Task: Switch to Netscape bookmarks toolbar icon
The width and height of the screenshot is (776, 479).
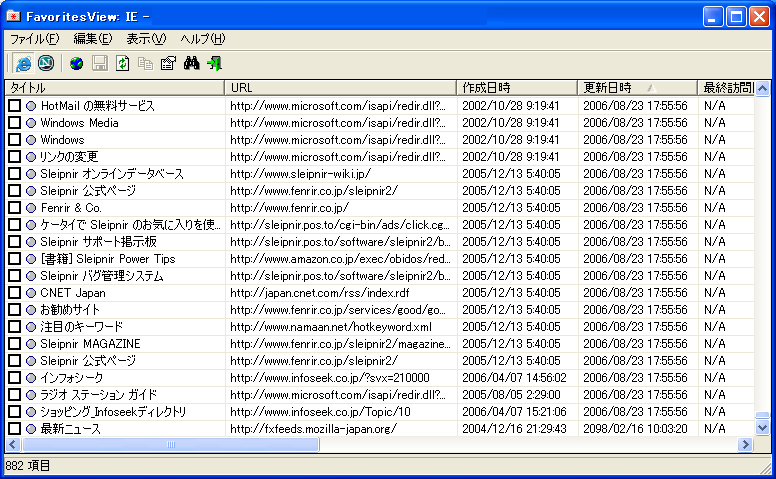Action: (46, 63)
